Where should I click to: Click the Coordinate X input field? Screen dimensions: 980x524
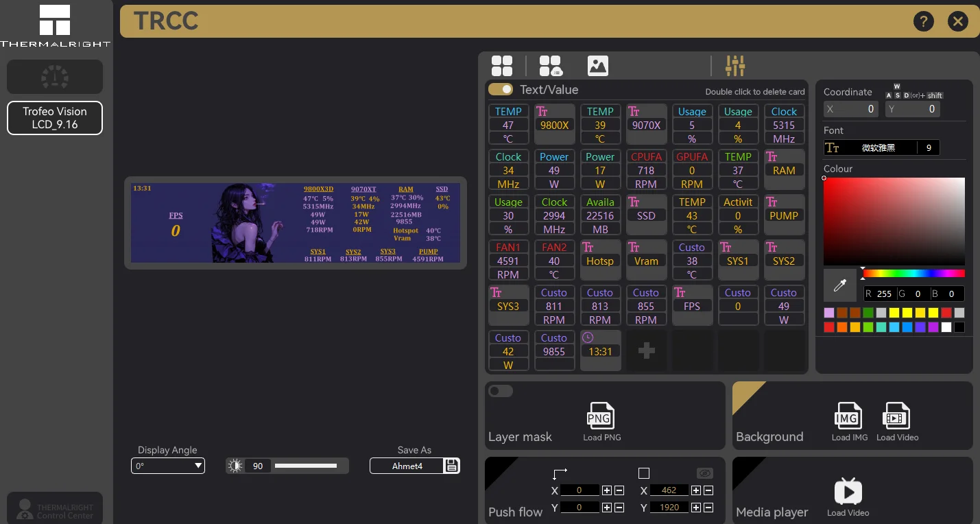[x=850, y=109]
